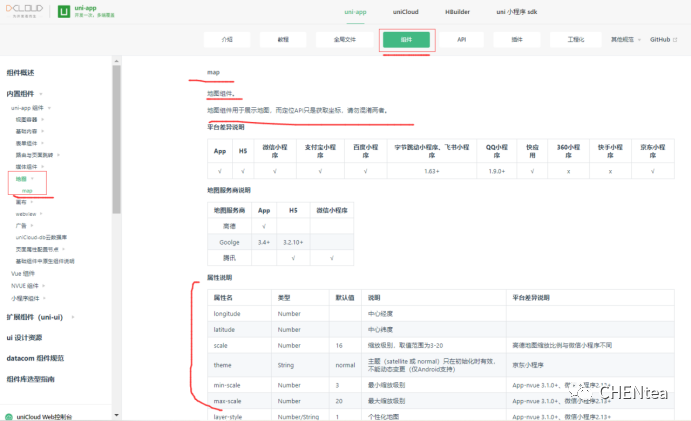Expand the 媒体组件 sidebar item
The image size is (691, 421).
pos(30,167)
